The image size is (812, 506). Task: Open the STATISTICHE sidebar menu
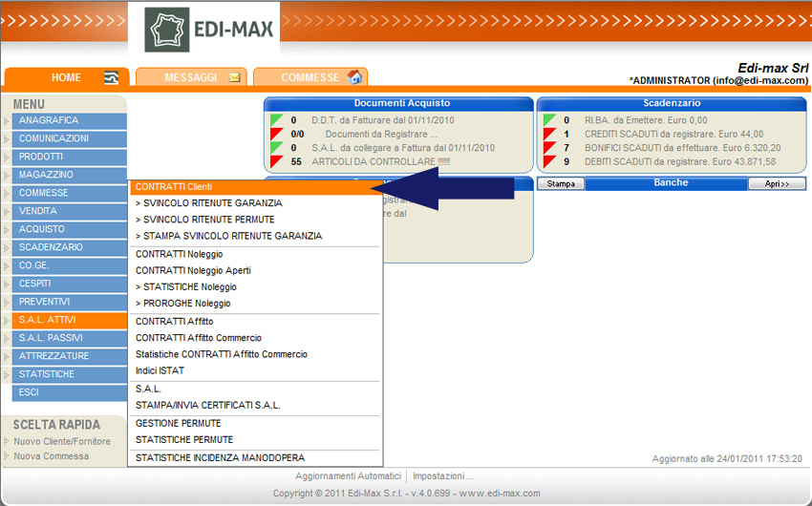click(67, 374)
